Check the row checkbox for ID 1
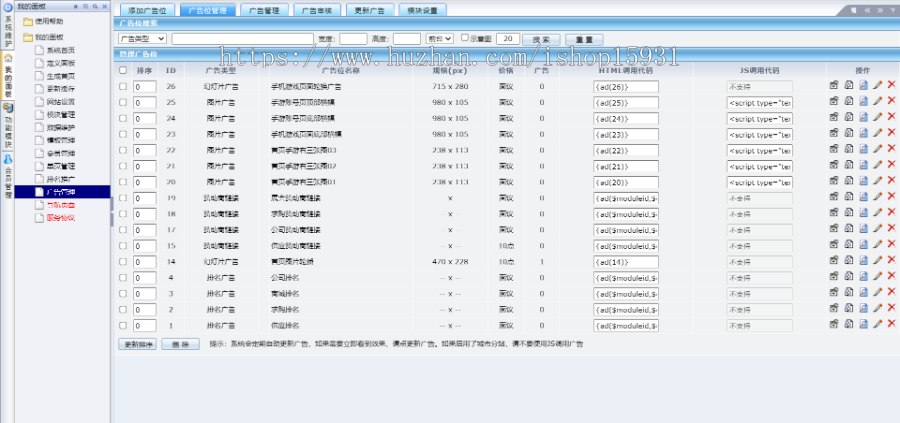Screen dimensions: 900x423 pyautogui.click(x=123, y=325)
